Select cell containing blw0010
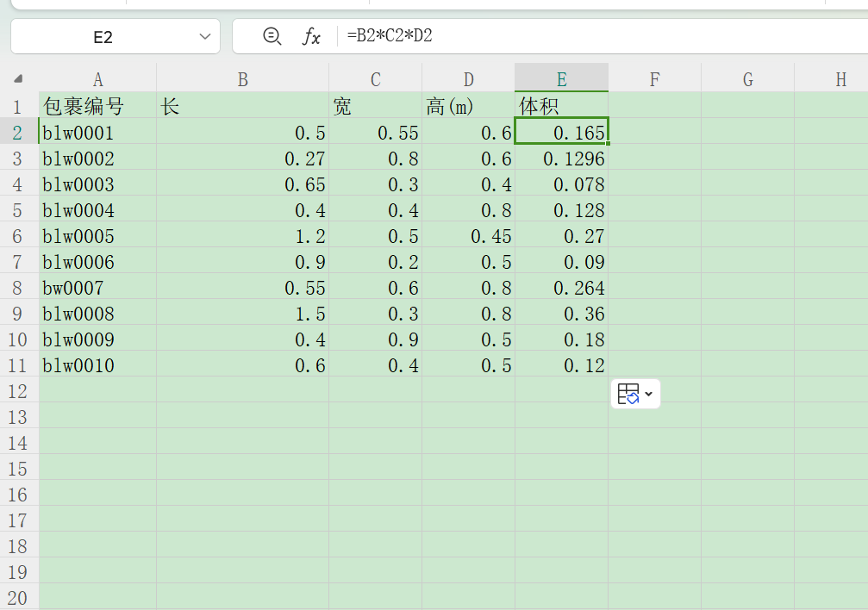868x610 pixels. (x=97, y=364)
